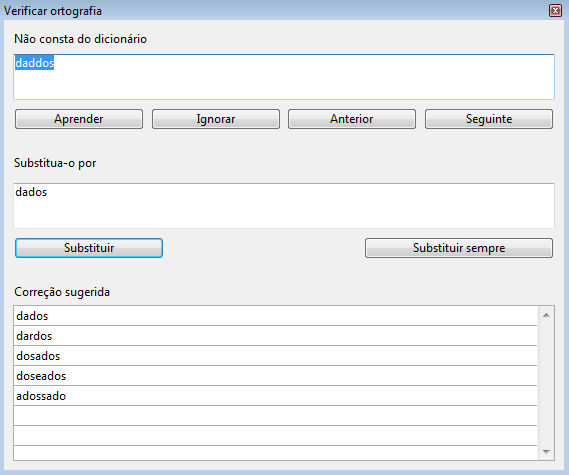Choose 'dosados' from suggested corrections
569x475 pixels.
pos(275,356)
